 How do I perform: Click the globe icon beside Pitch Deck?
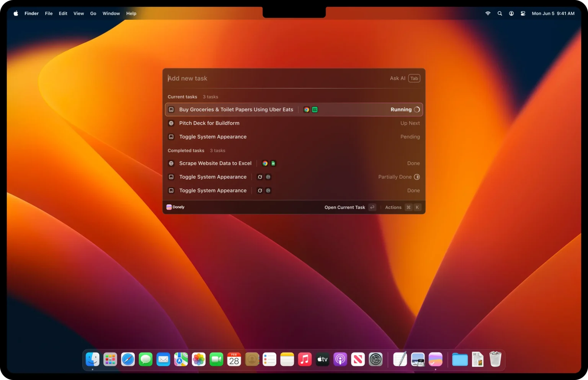(171, 123)
